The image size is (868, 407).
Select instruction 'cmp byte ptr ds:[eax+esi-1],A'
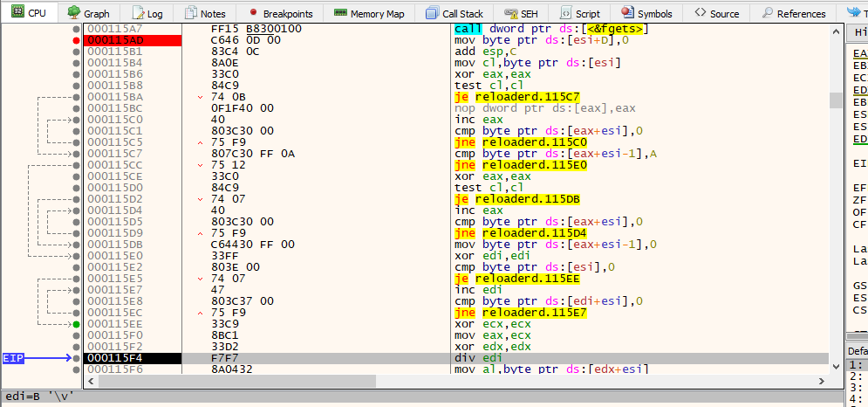[555, 154]
